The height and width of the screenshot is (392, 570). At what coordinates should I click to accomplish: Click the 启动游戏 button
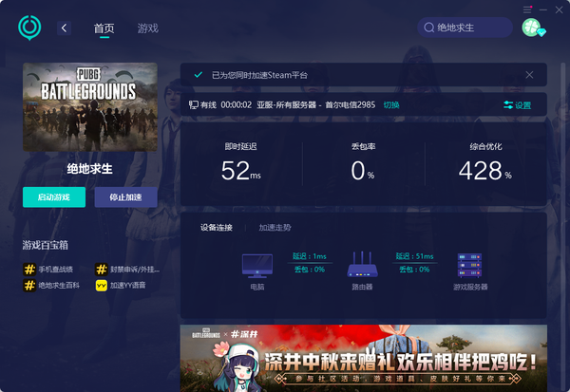coord(54,197)
